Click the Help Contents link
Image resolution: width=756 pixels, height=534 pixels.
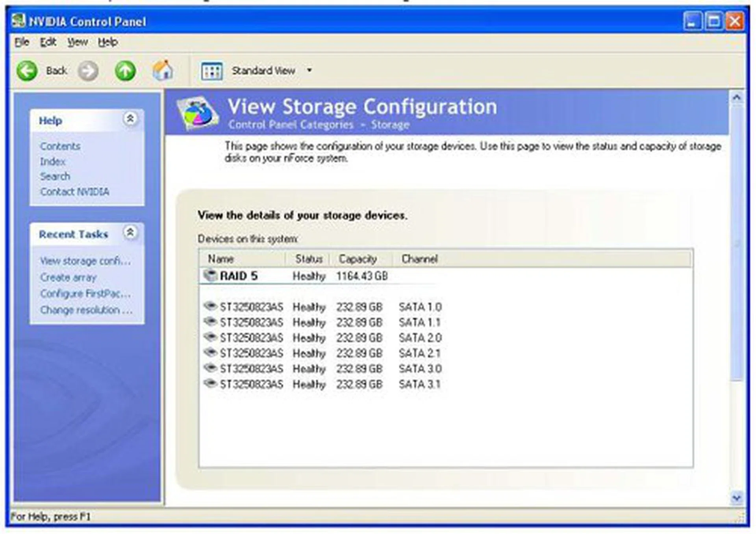(x=60, y=146)
